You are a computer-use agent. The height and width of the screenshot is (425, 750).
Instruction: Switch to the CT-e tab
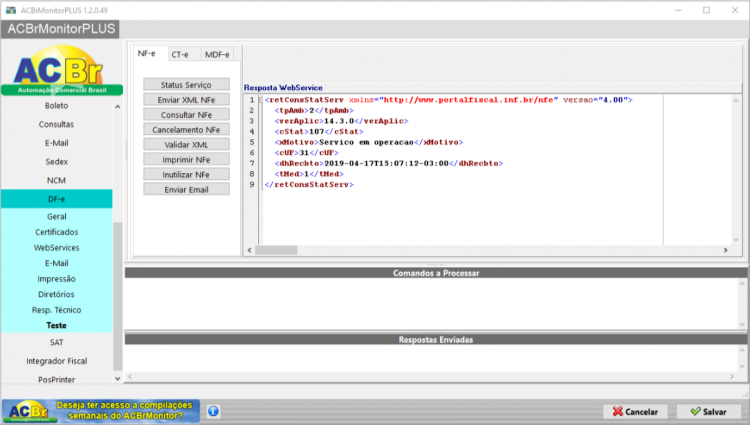[180, 54]
